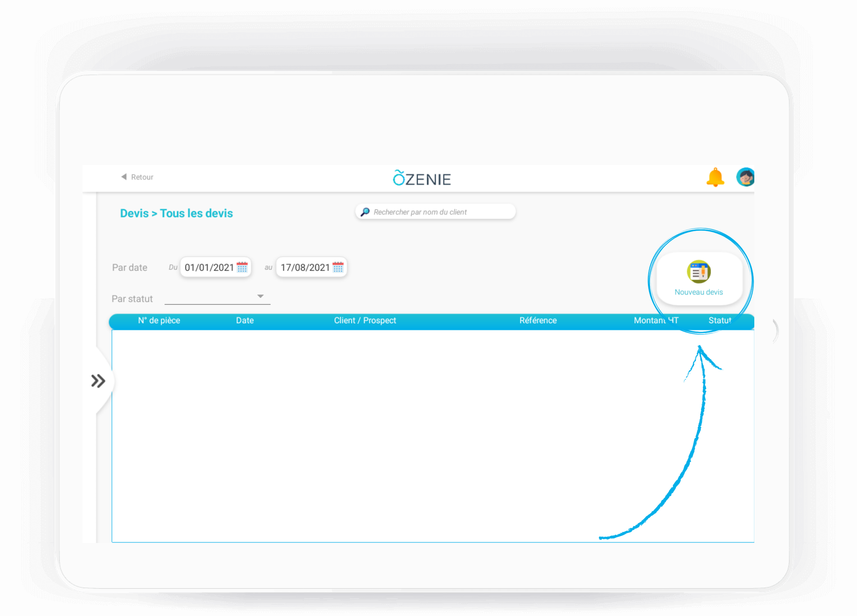
Task: Open the Par statut dropdown arrow
Action: [260, 296]
